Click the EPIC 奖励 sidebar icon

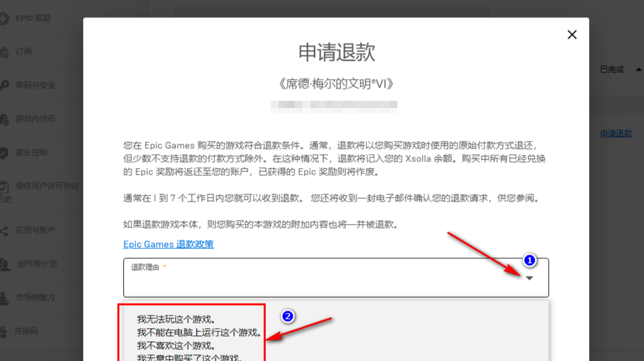coord(4,18)
